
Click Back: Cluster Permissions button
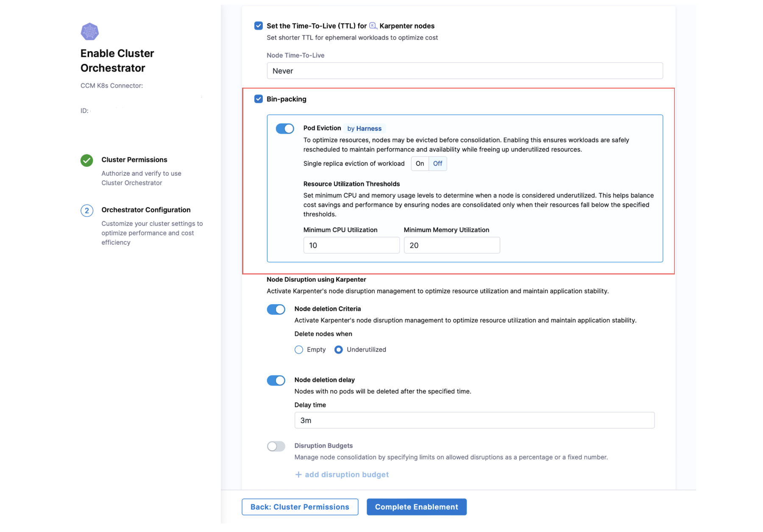pos(300,507)
